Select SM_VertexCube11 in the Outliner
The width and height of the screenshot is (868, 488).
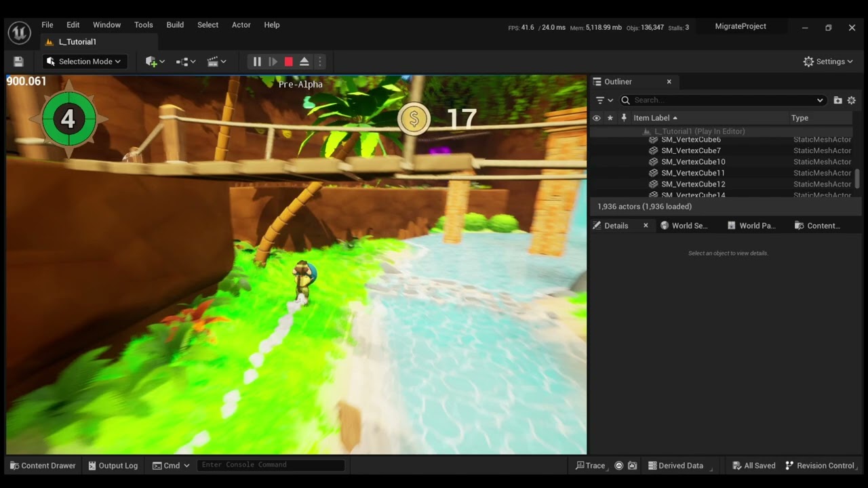click(x=693, y=173)
